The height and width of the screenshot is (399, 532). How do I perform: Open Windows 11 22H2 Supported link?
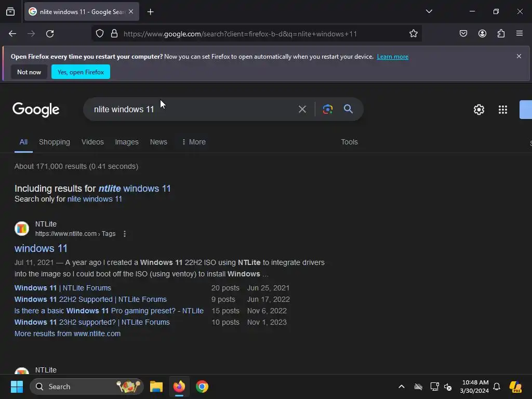click(x=90, y=299)
